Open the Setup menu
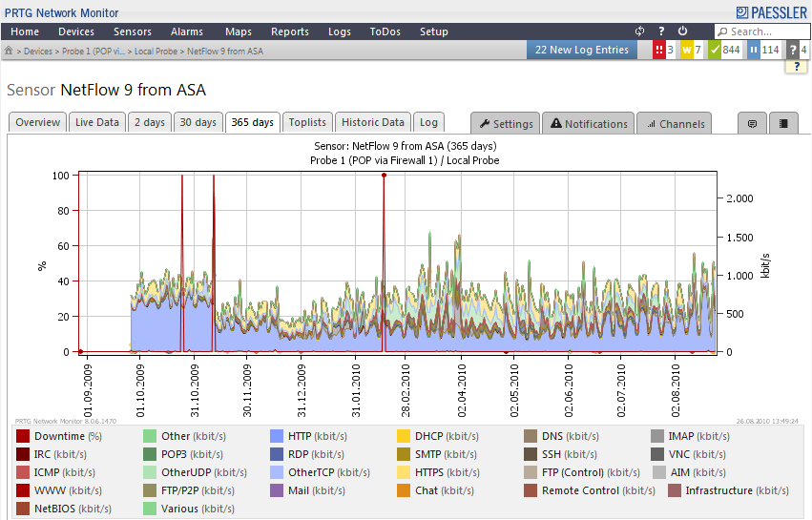 pos(434,31)
